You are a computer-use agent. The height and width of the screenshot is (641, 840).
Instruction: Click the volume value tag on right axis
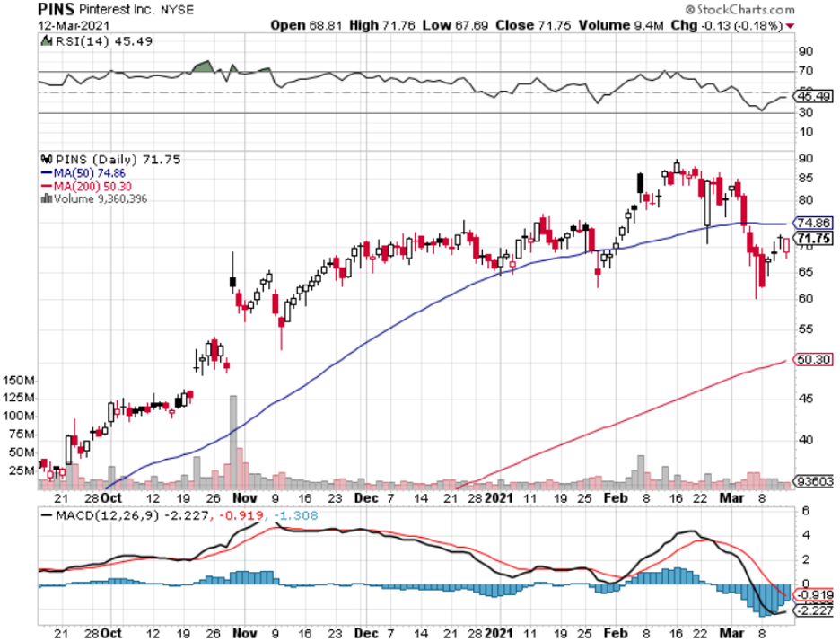[814, 481]
